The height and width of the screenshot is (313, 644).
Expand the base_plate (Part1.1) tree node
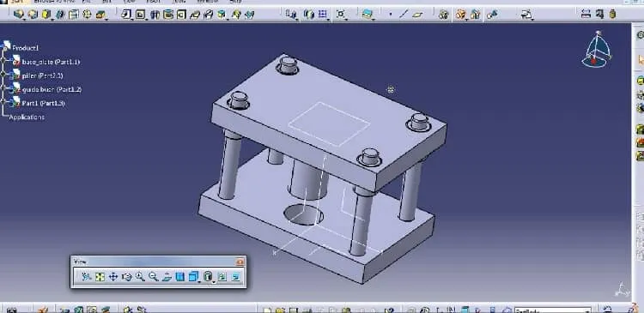(x=3, y=60)
